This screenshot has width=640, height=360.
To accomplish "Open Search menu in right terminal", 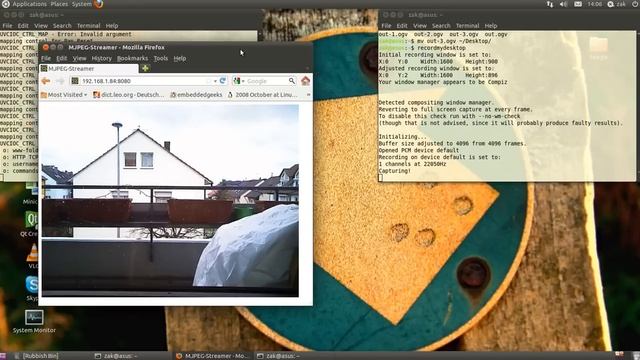I will (441, 26).
